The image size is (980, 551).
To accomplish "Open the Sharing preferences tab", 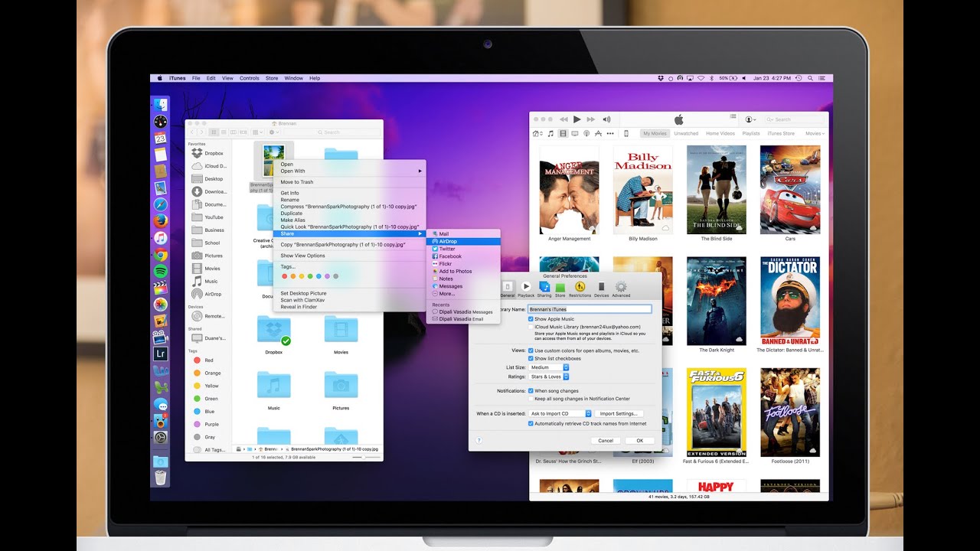I will coord(544,289).
